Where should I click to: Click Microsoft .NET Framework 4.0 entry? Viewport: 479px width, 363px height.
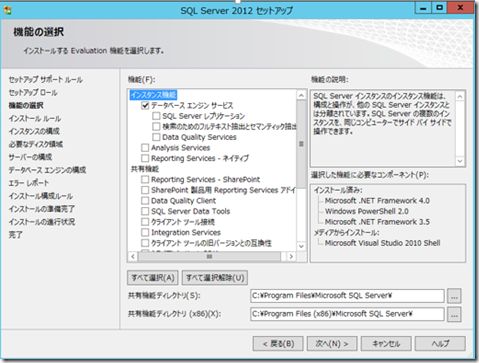click(x=377, y=201)
